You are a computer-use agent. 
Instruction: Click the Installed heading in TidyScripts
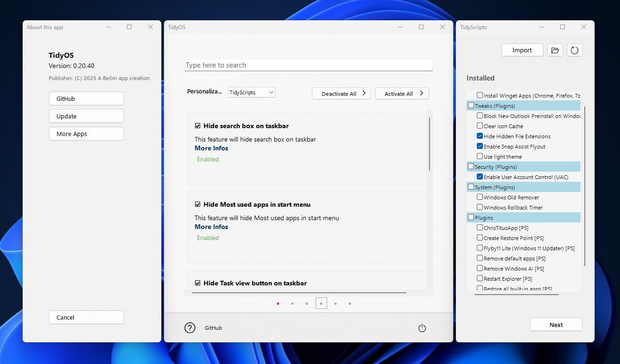coord(480,78)
